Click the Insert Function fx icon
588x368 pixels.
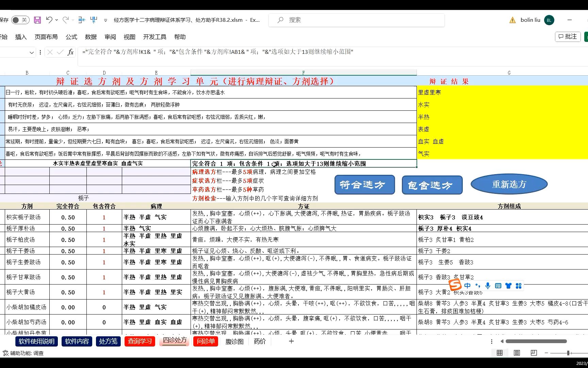point(70,52)
